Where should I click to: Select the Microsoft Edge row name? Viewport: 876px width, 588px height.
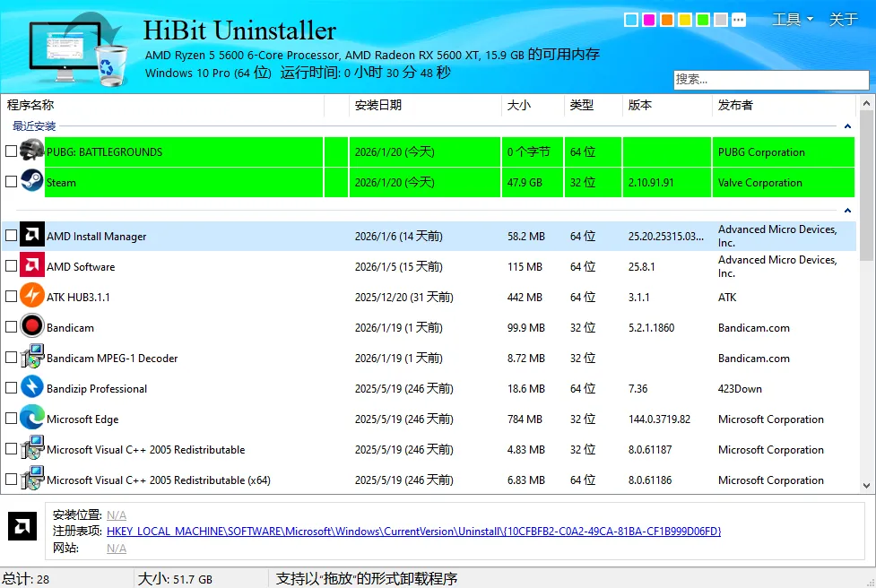(82, 419)
